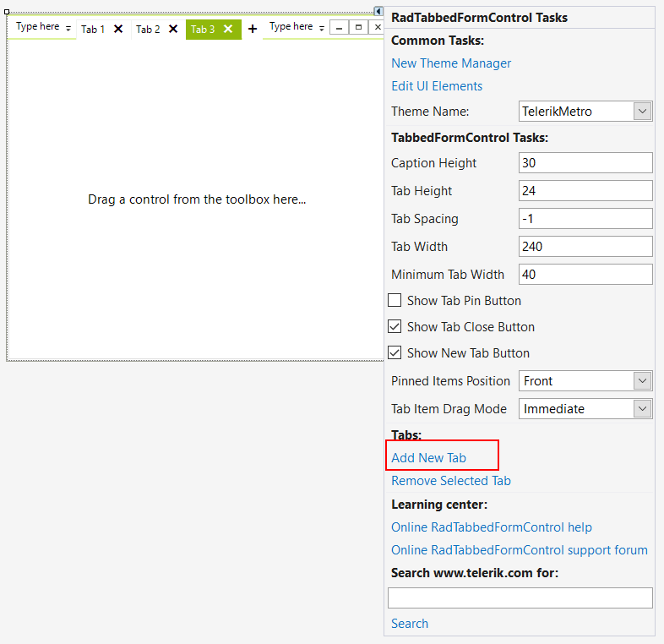The height and width of the screenshot is (644, 664).
Task: Click the Tab Height field
Action: point(585,191)
